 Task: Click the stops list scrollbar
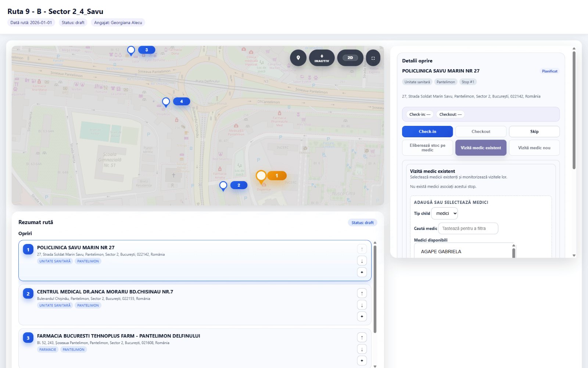pyautogui.click(x=375, y=289)
